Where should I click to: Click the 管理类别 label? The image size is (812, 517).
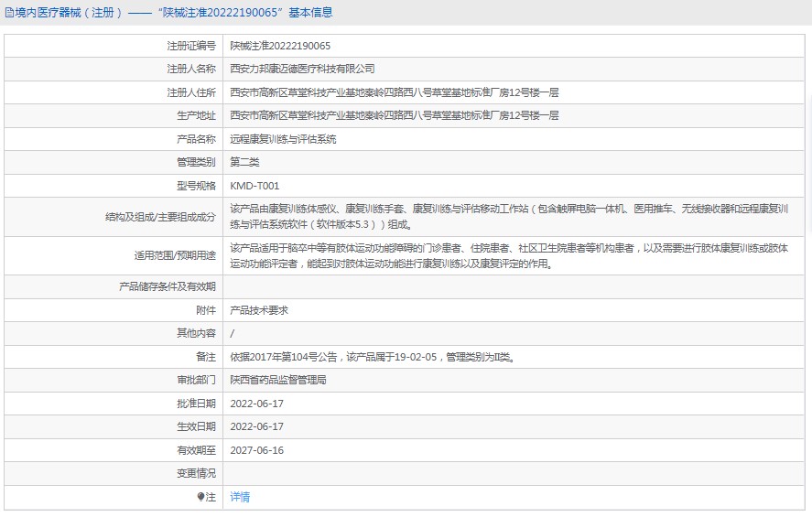coord(196,162)
